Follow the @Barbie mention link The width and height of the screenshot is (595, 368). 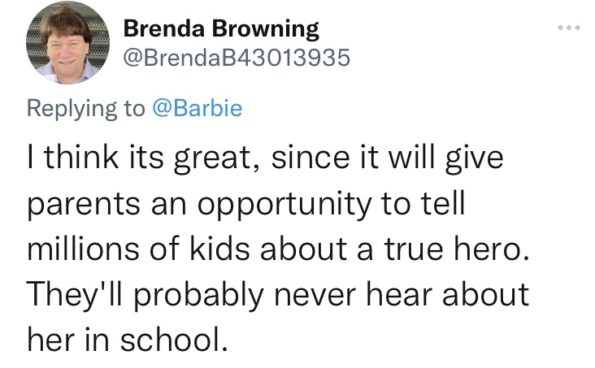click(x=197, y=108)
